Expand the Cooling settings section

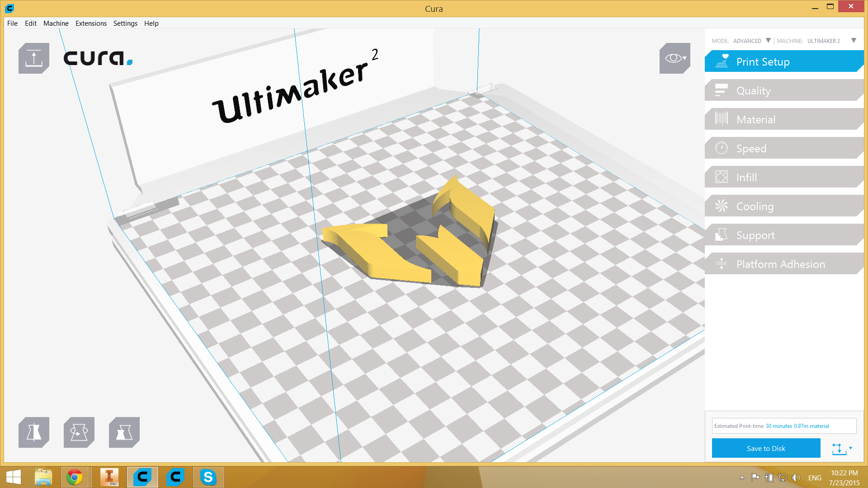tap(784, 206)
